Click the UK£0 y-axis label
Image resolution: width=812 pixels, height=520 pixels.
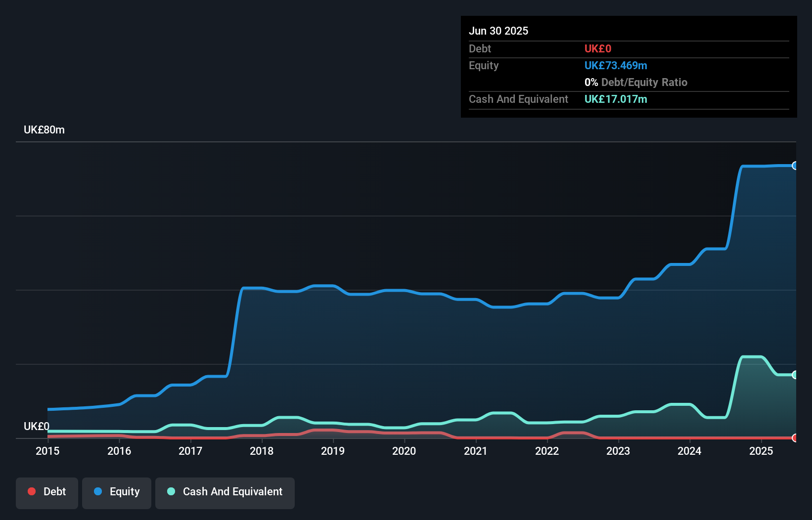click(37, 426)
